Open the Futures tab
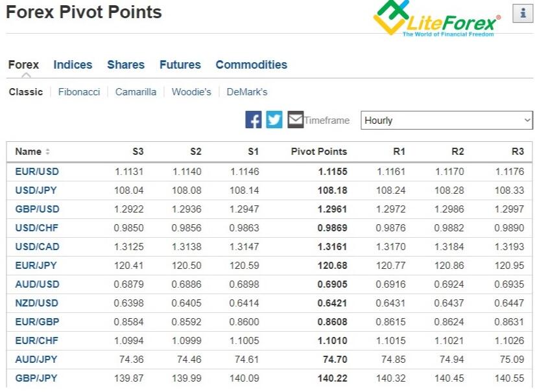This screenshot has height=392, width=535. click(x=180, y=65)
